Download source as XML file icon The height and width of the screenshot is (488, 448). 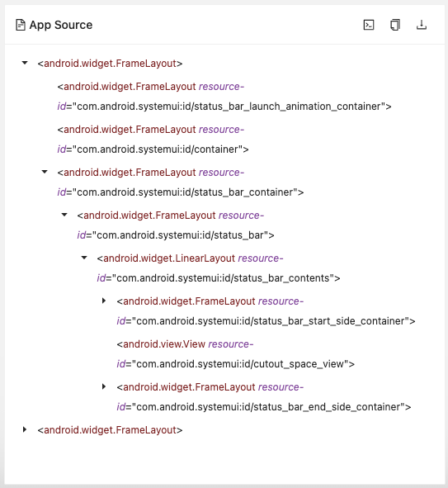422,25
